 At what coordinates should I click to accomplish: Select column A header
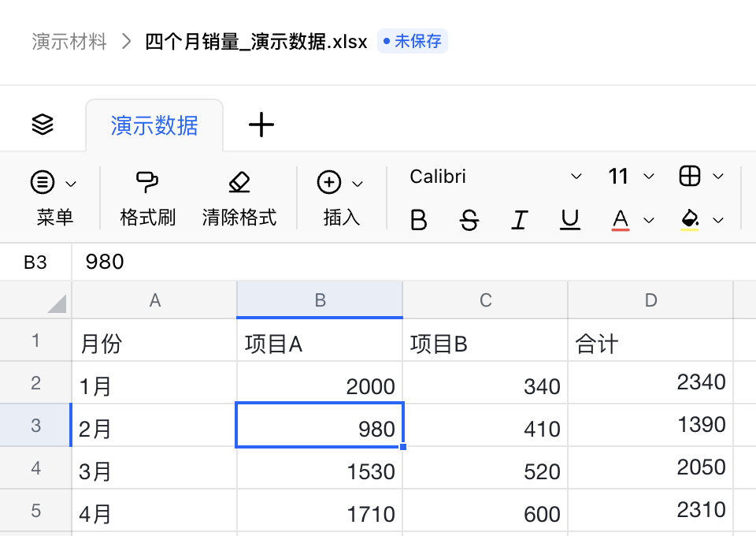tap(154, 300)
